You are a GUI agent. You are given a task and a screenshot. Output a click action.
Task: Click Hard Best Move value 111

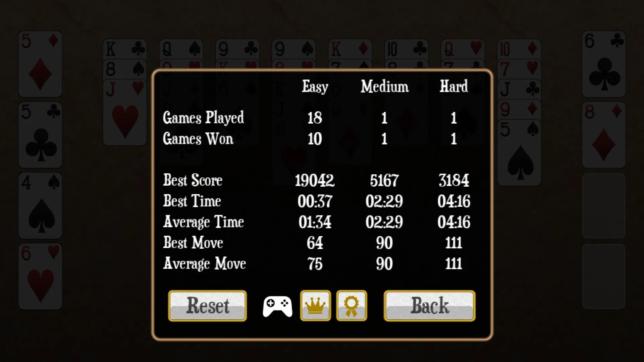(x=453, y=243)
